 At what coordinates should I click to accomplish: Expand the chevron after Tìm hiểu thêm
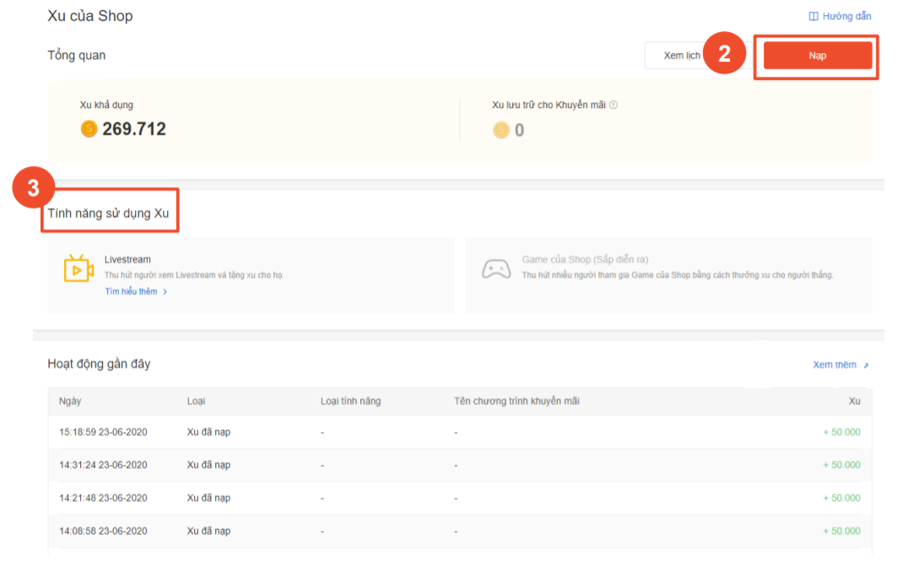pos(165,292)
